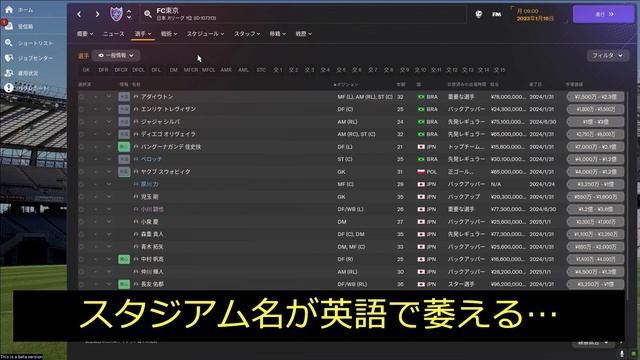Open the club switcher up-down arrows
640x360 pixels.
click(x=129, y=14)
